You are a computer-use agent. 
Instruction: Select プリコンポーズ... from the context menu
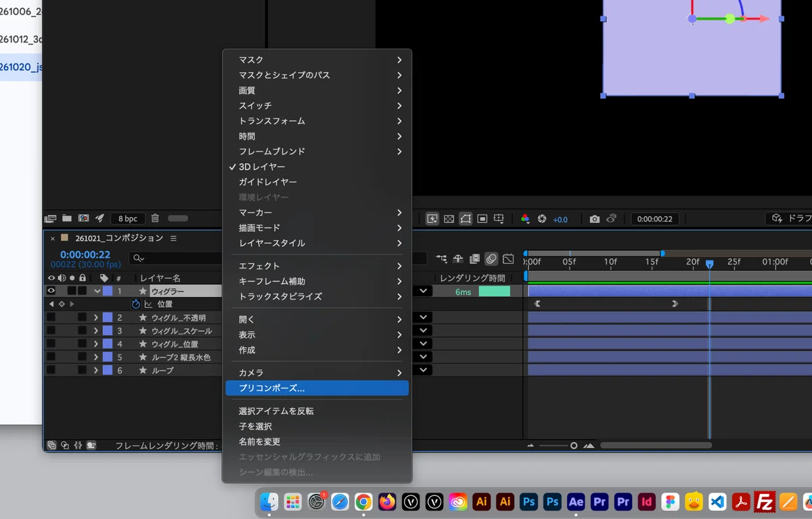pyautogui.click(x=317, y=388)
